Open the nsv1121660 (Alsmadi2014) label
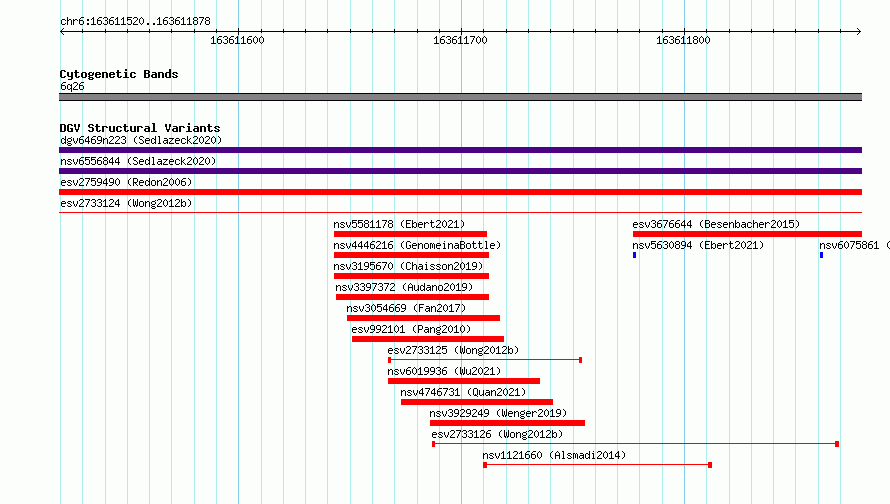The height and width of the screenshot is (504, 890). pos(554,455)
